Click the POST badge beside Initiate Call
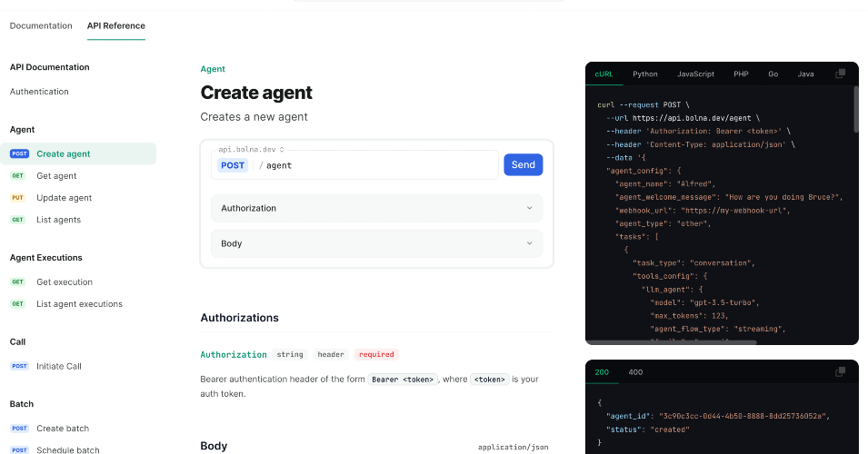 tap(19, 366)
